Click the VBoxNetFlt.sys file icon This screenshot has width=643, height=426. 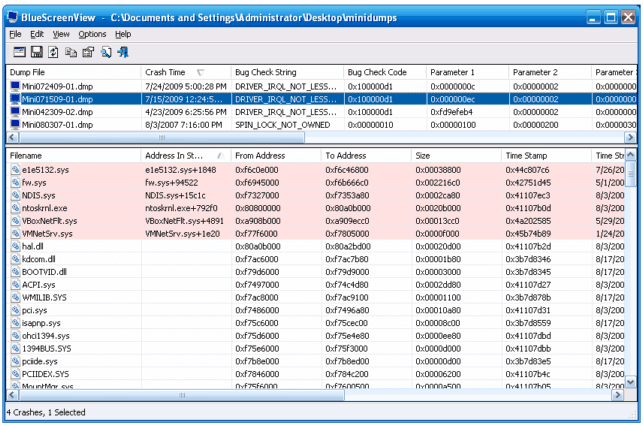(x=16, y=220)
